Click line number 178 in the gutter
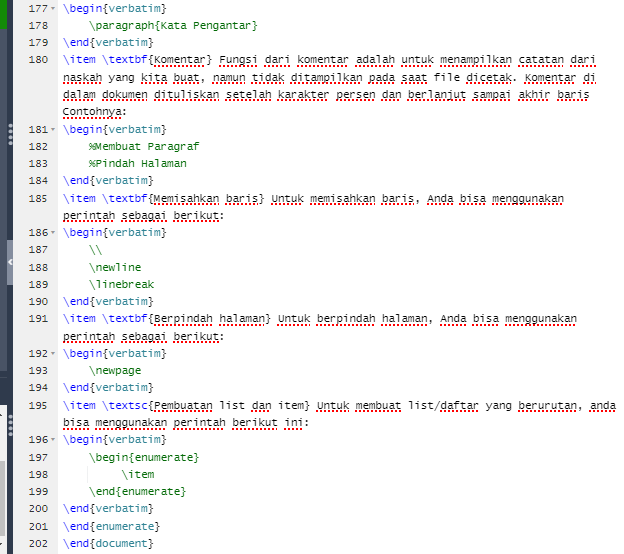Screen dimensions: 624x554 pyautogui.click(x=38, y=25)
